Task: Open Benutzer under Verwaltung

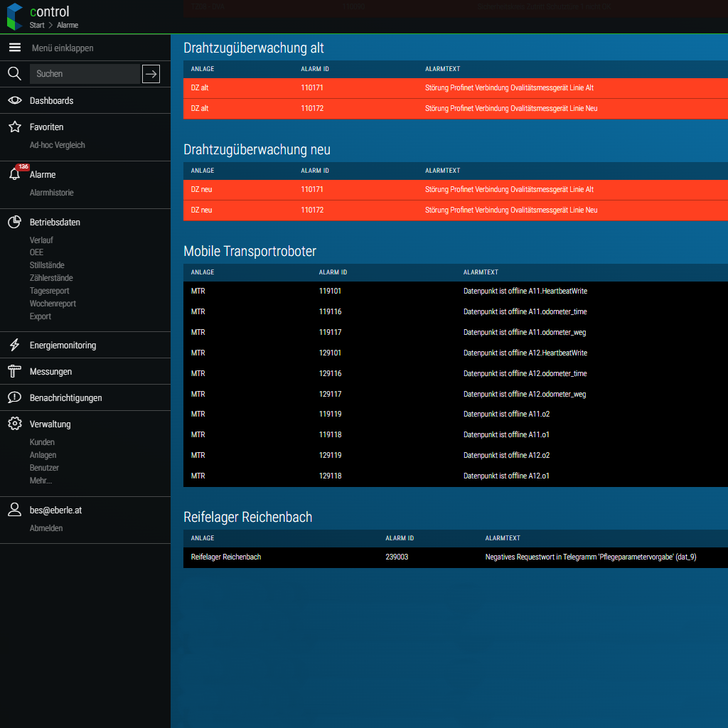Action: (x=44, y=468)
